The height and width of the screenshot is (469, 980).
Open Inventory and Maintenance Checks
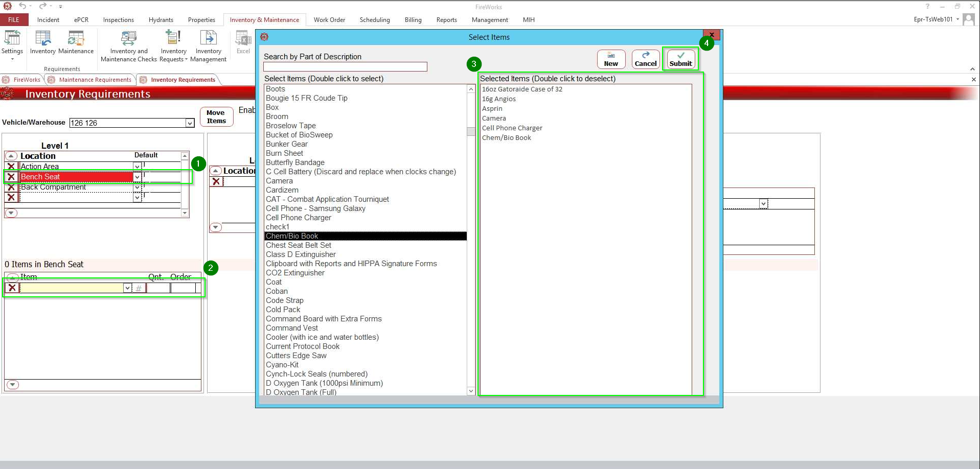coord(129,45)
